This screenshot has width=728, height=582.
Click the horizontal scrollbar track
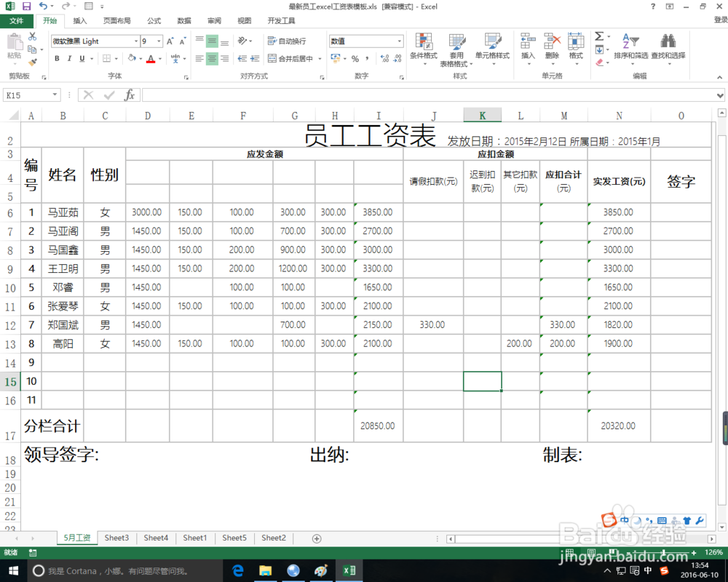tap(581, 539)
